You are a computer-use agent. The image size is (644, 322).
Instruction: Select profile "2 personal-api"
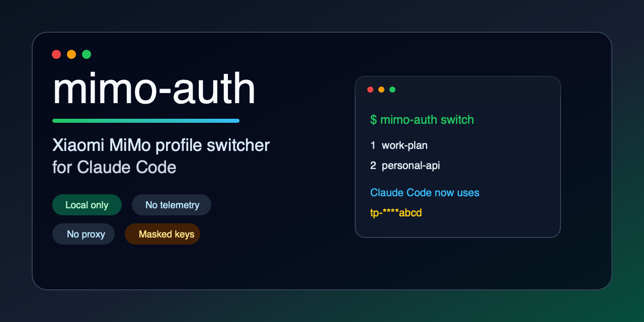coord(405,166)
